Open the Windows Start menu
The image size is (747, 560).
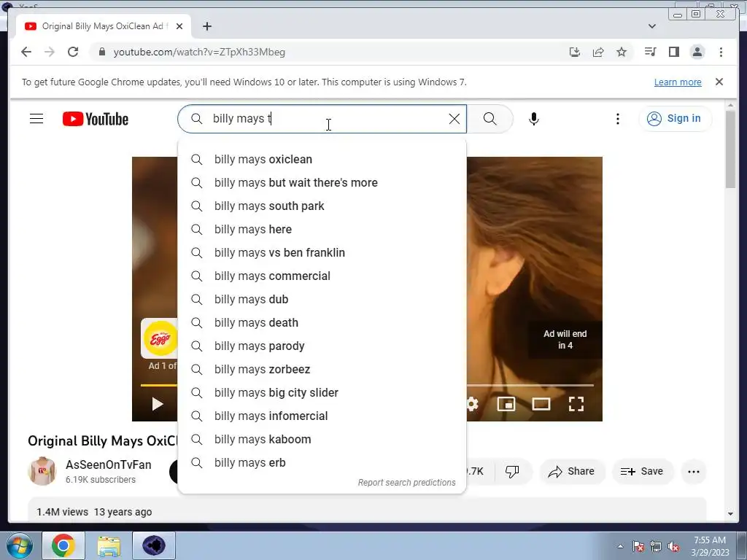(x=20, y=545)
